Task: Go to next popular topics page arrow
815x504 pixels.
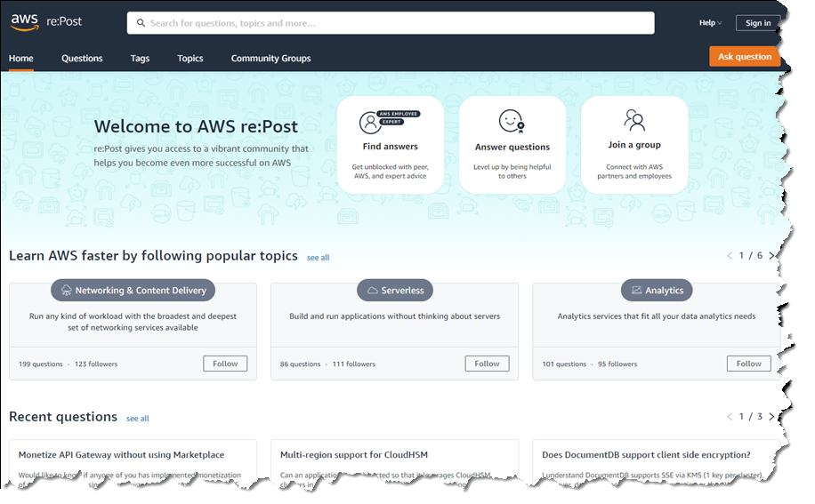Action: coord(772,255)
